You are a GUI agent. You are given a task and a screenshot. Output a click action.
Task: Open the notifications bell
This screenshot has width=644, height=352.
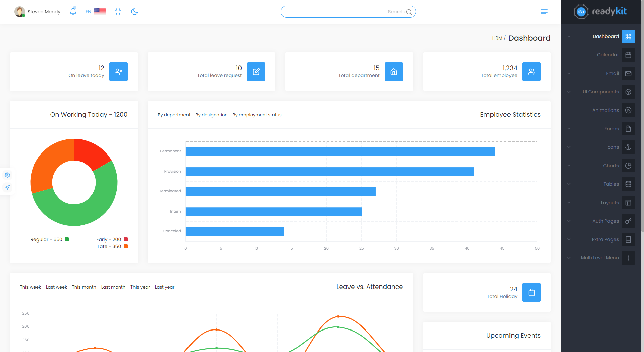pos(73,12)
